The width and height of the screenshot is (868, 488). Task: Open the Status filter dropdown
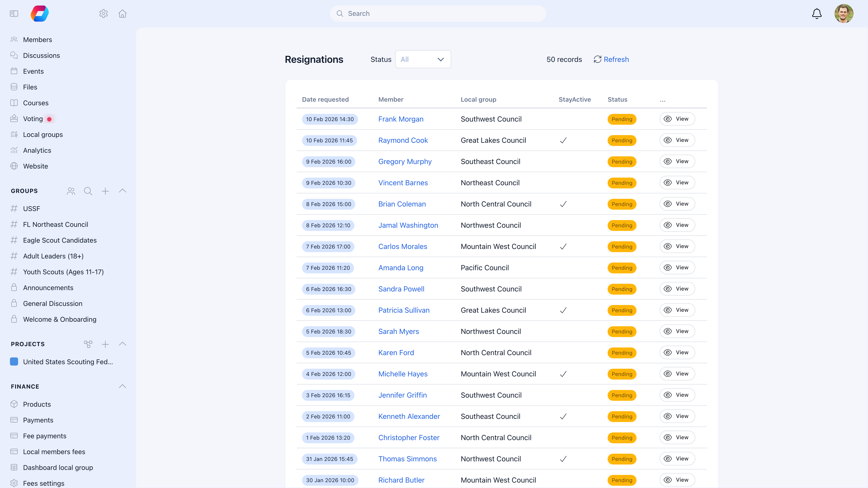coord(422,59)
